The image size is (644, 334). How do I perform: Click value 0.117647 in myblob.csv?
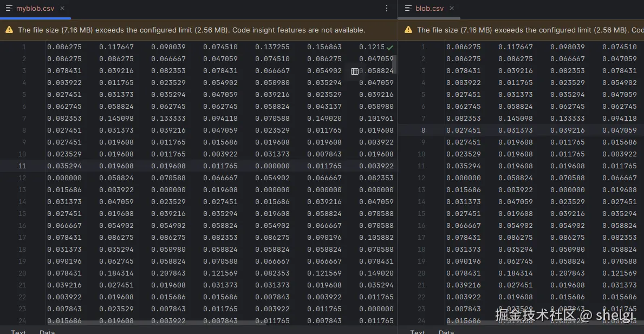coord(116,47)
